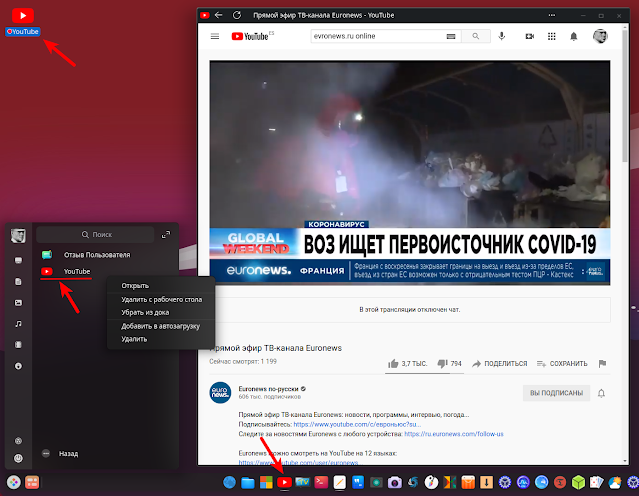Open YouTube notifications bell in the header
The width and height of the screenshot is (639, 496).
[573, 36]
